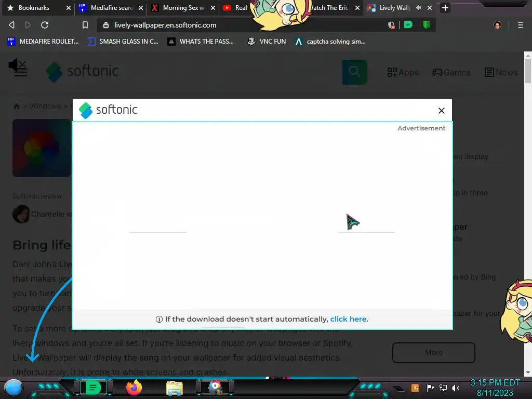This screenshot has width=532, height=399.
Task: Open MEDIAFIRE ROULETTE bookmark
Action: [43, 42]
